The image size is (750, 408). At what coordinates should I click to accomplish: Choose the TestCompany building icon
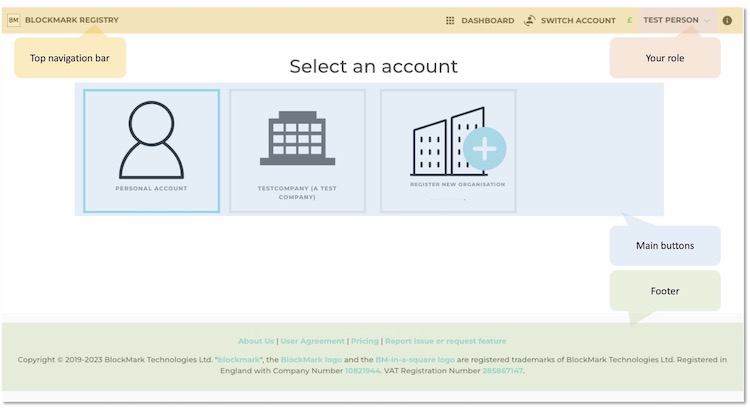coord(297,139)
